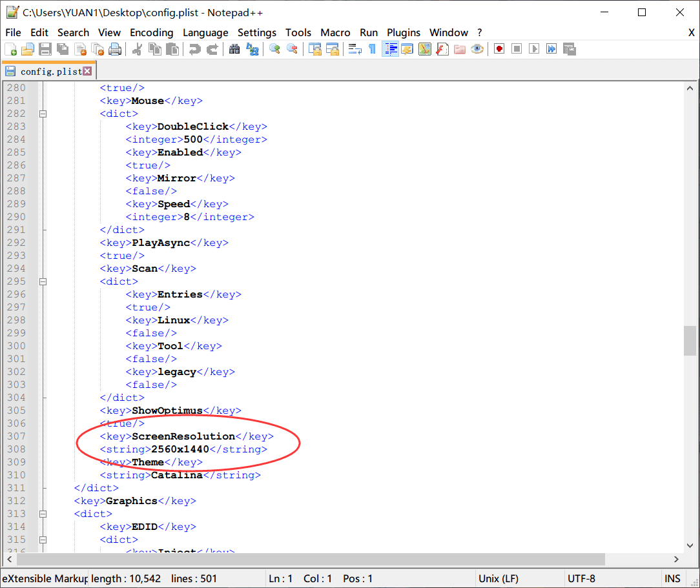Click the UTF-8 encoding status field
This screenshot has width=700, height=588.
(x=581, y=578)
